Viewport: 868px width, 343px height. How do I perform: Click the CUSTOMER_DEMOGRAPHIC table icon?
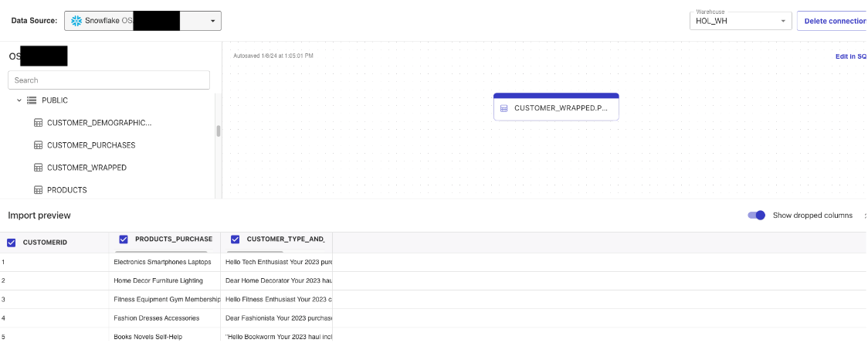[x=38, y=123]
